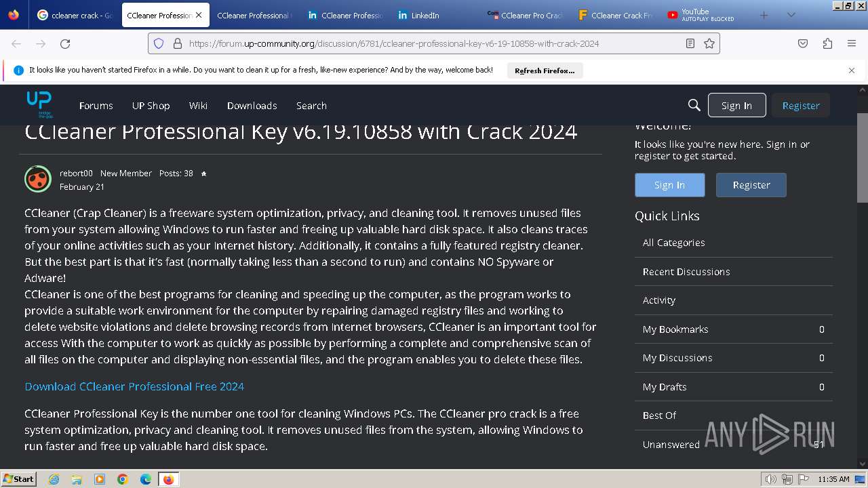Switch to the ccleaner crack Google tab

[75, 15]
